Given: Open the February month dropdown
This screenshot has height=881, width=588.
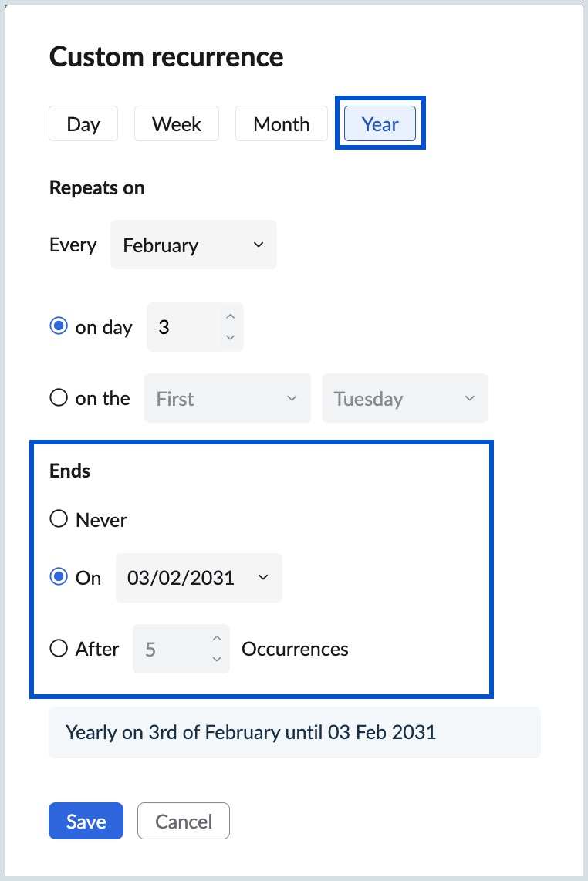Looking at the screenshot, I should (193, 245).
